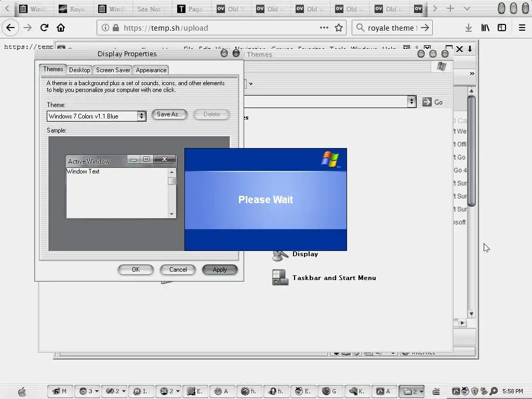Click the Windows flag logo in Themes window
The width and height of the screenshot is (532, 399).
tap(442, 66)
